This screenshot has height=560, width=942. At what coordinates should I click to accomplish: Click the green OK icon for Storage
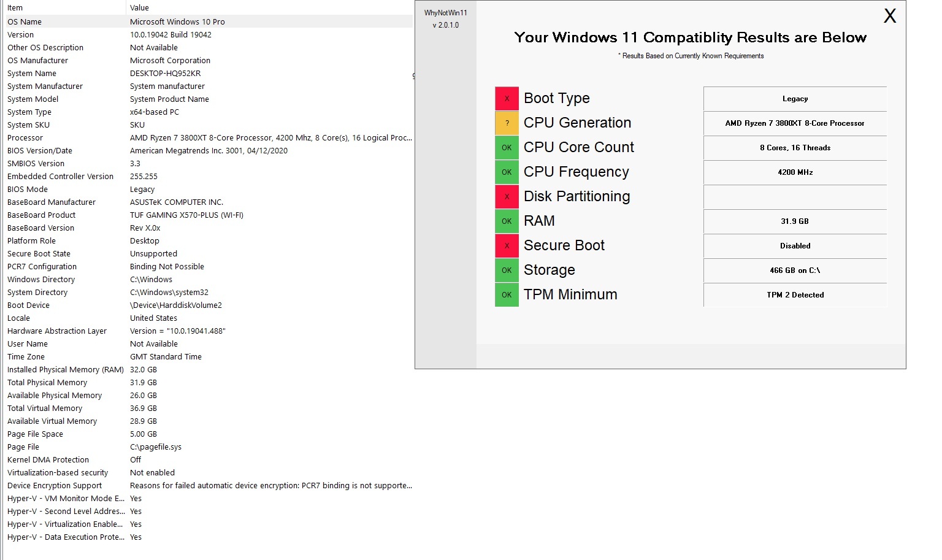(507, 270)
